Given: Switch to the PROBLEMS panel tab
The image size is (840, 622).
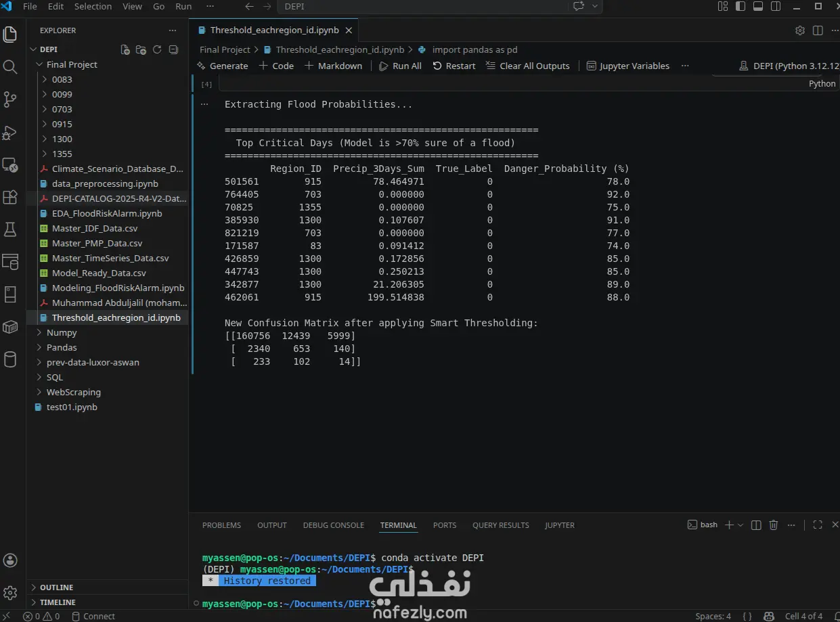Looking at the screenshot, I should point(221,525).
